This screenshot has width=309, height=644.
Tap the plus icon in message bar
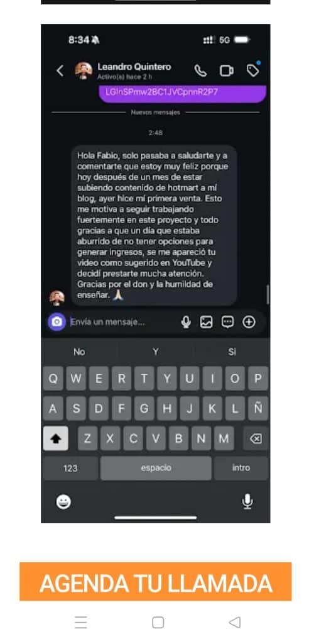tap(249, 322)
